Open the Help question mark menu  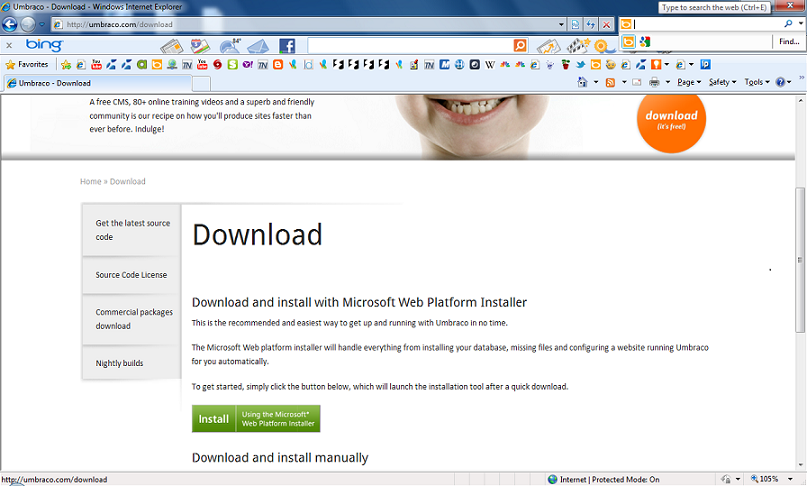(x=783, y=82)
